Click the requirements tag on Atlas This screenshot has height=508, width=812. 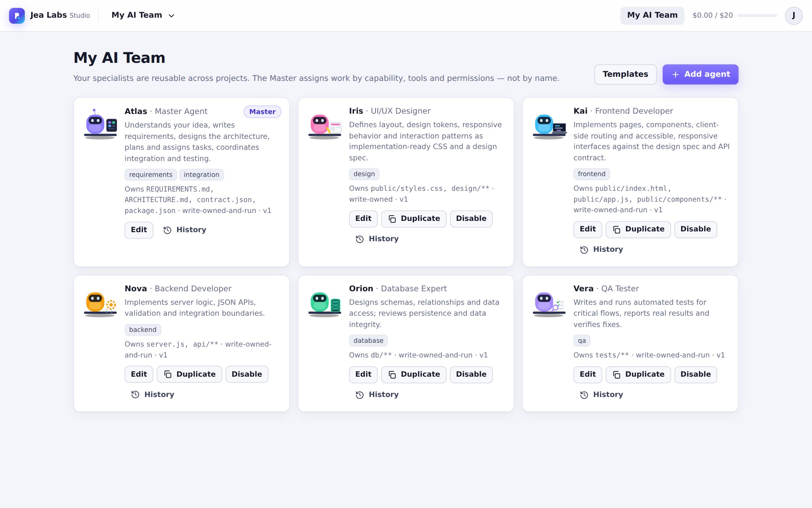click(151, 175)
